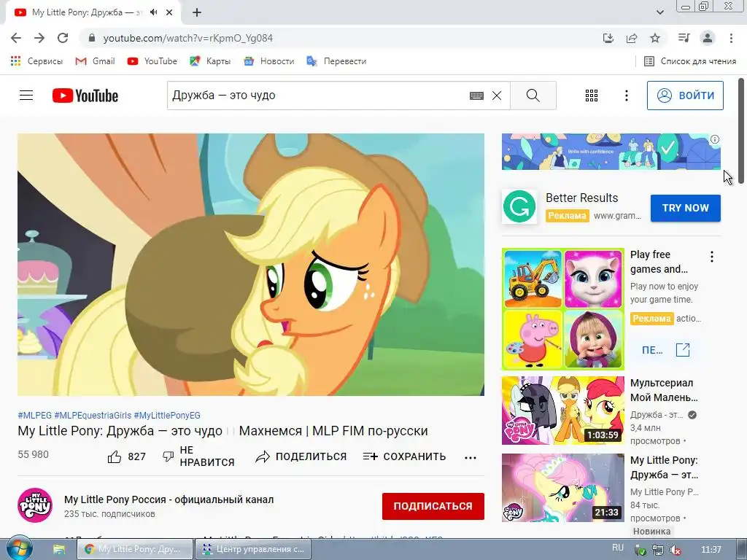The height and width of the screenshot is (560, 747).
Task: Close the My Little Pony tab
Action: [x=169, y=12]
